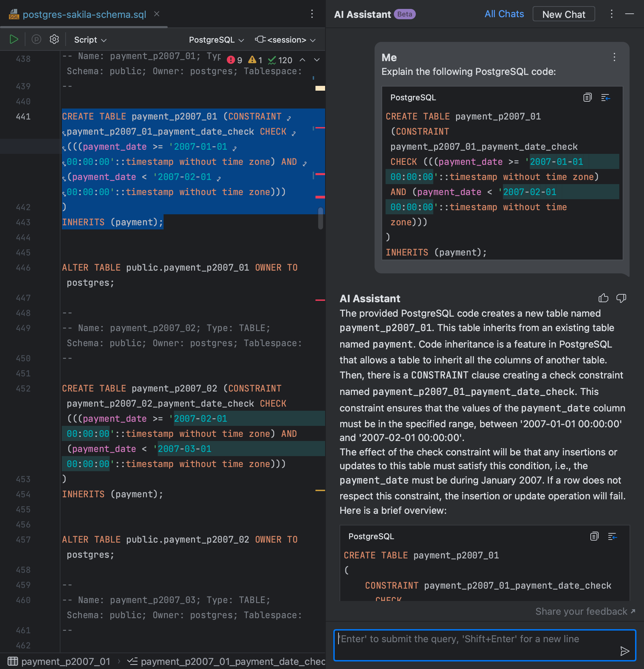Select the postgres-sakila-schema.sql tab
Image resolution: width=644 pixels, height=669 pixels.
(x=84, y=14)
